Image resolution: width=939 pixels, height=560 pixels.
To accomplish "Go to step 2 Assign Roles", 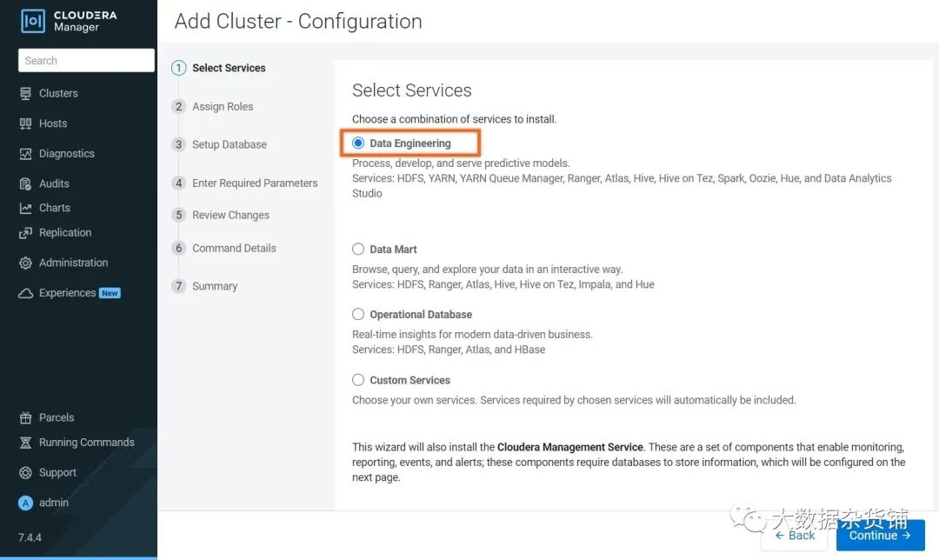I will point(223,107).
